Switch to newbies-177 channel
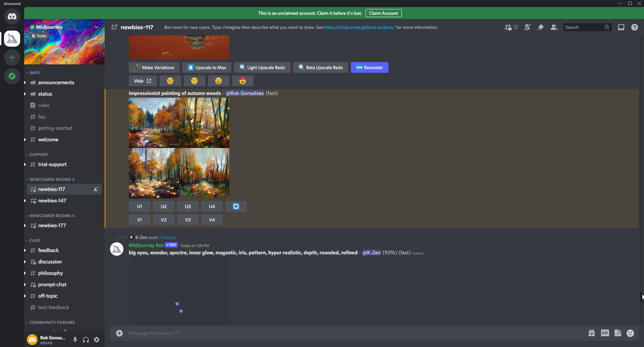 (x=64, y=226)
